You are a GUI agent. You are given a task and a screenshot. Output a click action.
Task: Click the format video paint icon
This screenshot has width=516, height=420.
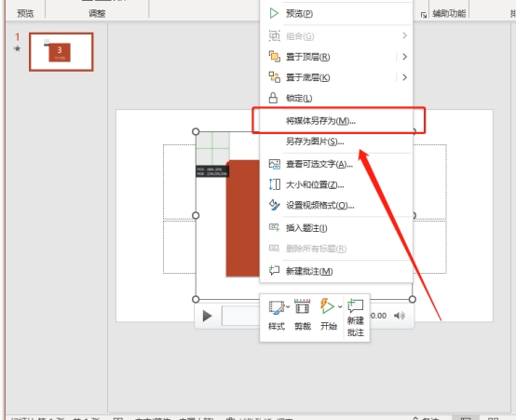(x=275, y=205)
